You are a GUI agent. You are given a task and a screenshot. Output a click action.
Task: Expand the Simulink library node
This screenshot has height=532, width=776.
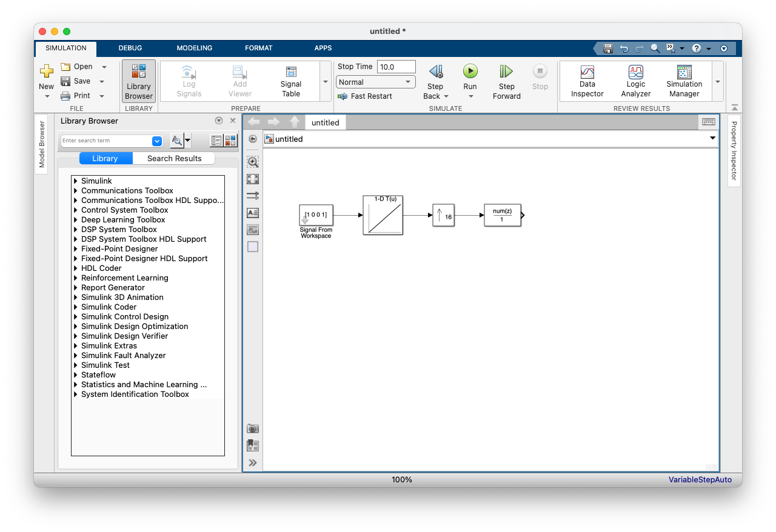click(76, 181)
